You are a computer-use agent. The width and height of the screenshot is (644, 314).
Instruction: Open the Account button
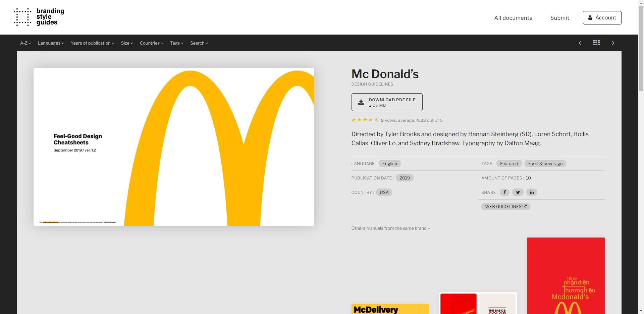coord(602,18)
